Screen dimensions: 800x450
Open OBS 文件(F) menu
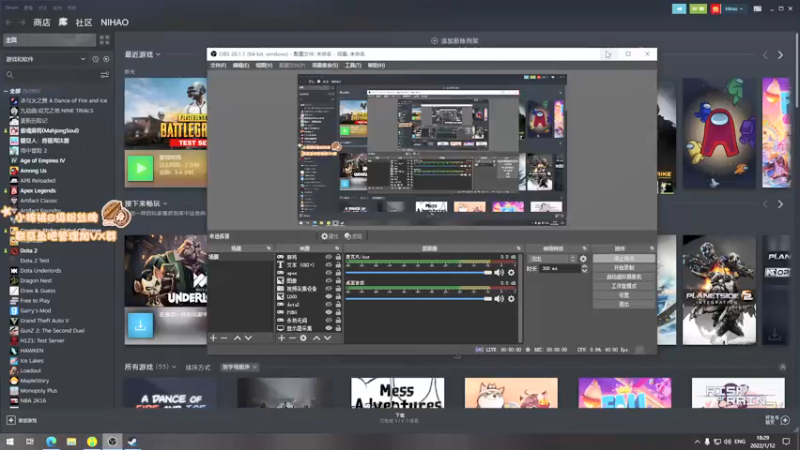tap(218, 65)
